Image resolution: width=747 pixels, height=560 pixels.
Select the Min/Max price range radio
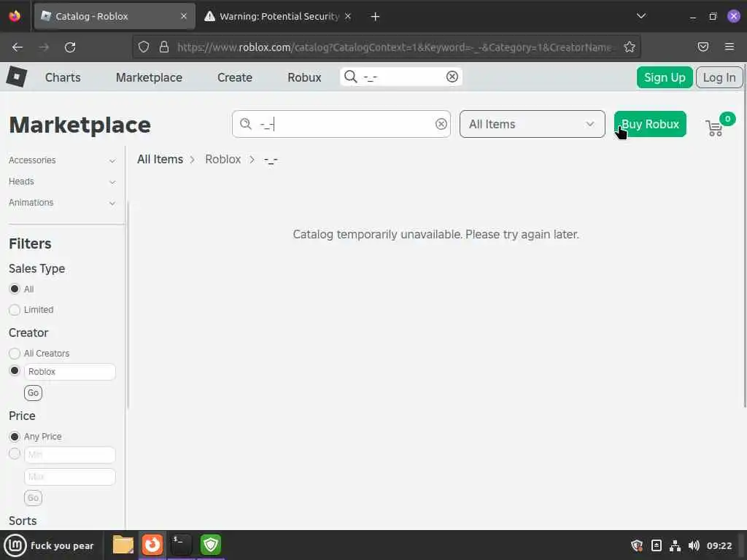click(15, 454)
